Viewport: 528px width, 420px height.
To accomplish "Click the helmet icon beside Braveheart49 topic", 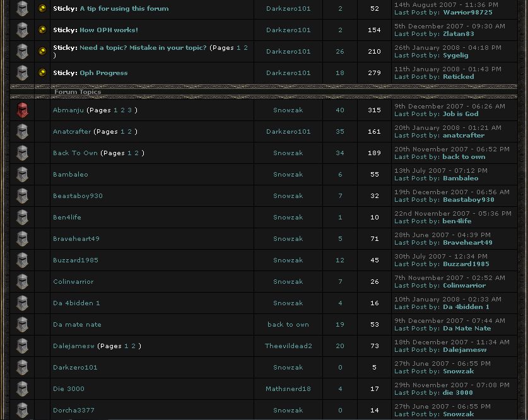I will coord(22,238).
